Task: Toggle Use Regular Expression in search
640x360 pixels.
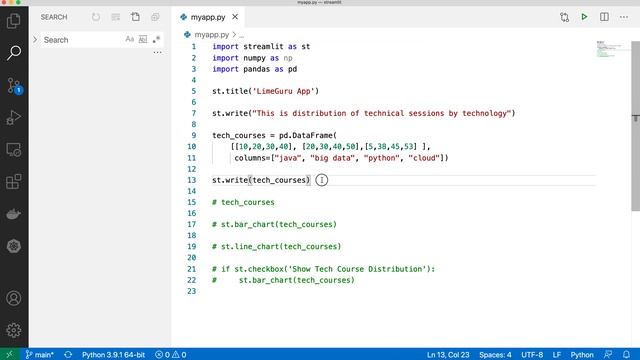Action: 156,40
